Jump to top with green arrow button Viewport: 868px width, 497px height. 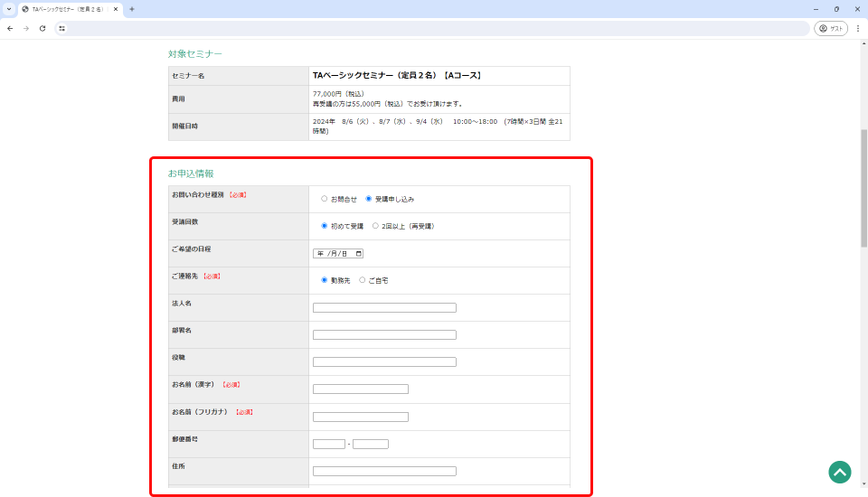(x=839, y=472)
